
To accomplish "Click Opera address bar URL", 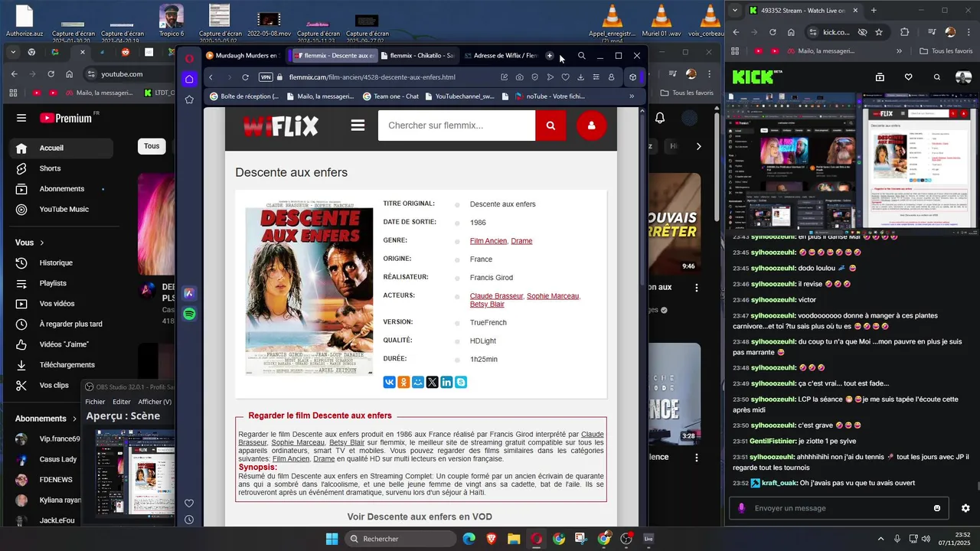I will 372,77.
